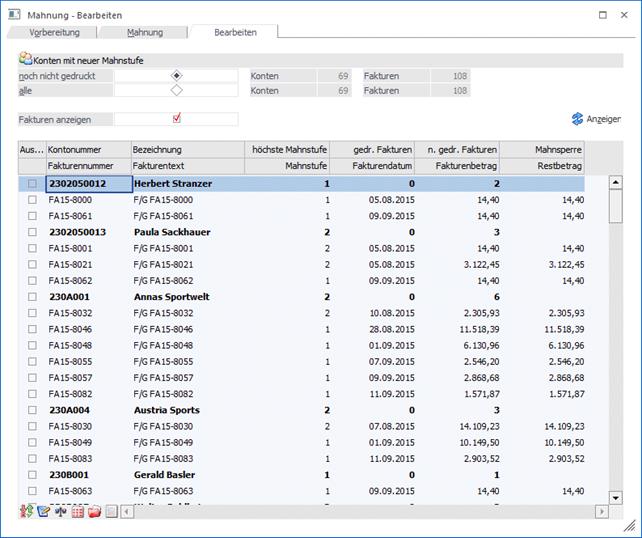Click the edit note pencil icon
This screenshot has height=538, width=642.
tap(43, 512)
